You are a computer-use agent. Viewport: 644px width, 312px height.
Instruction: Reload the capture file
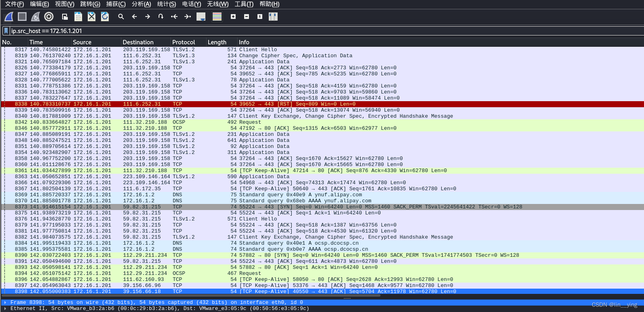[105, 17]
